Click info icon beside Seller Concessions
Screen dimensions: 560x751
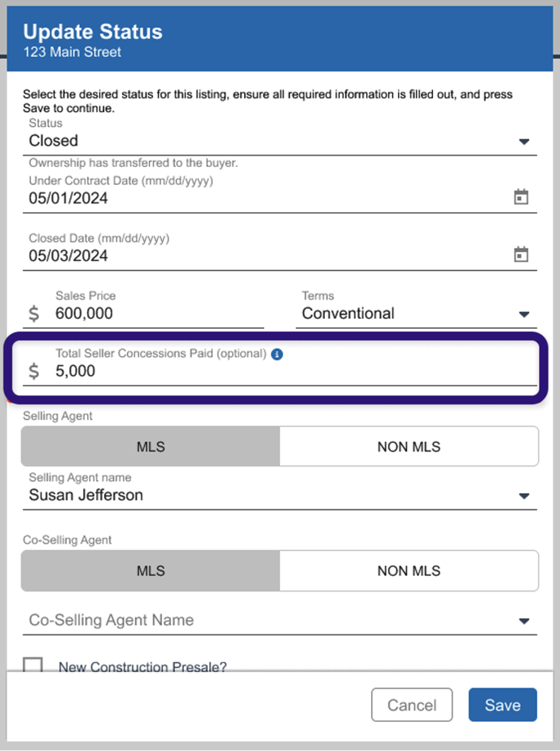coord(277,354)
